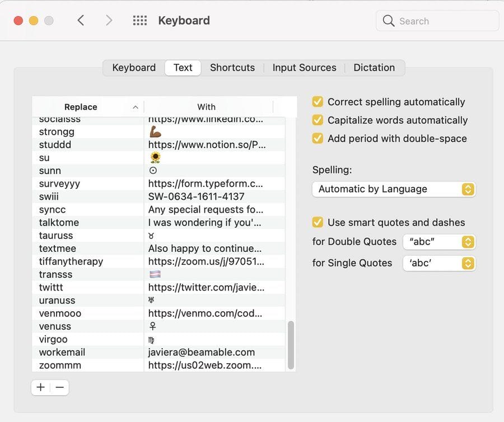Add a new text replacement with the plus button
Viewport: 504px width, 422px height.
(40, 387)
